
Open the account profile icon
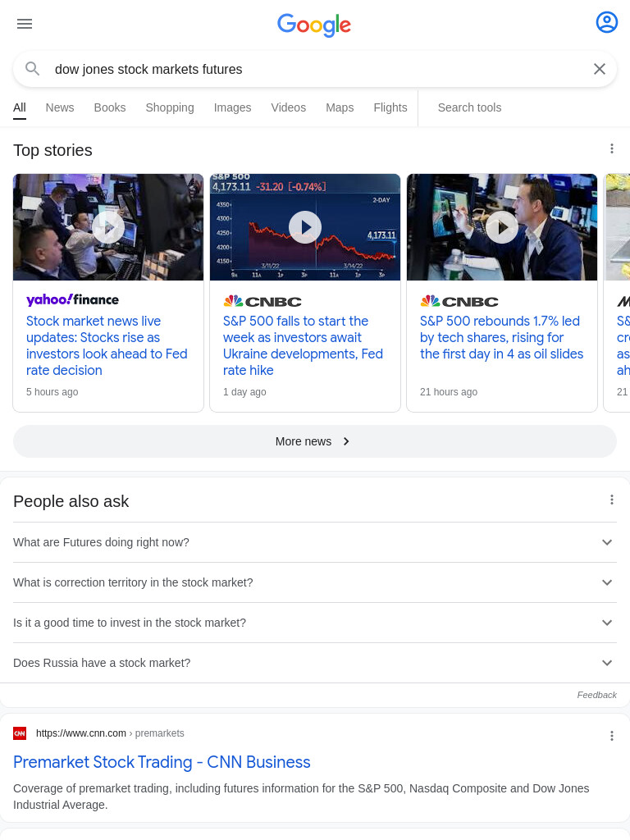click(606, 22)
